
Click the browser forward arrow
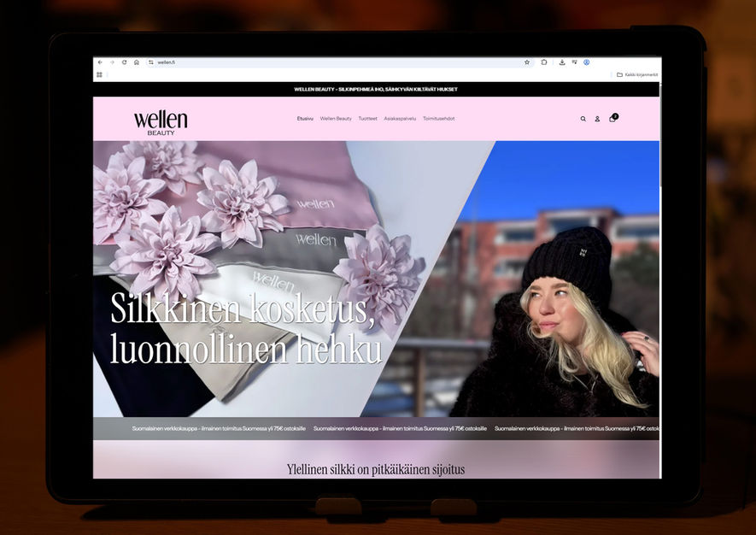[112, 62]
